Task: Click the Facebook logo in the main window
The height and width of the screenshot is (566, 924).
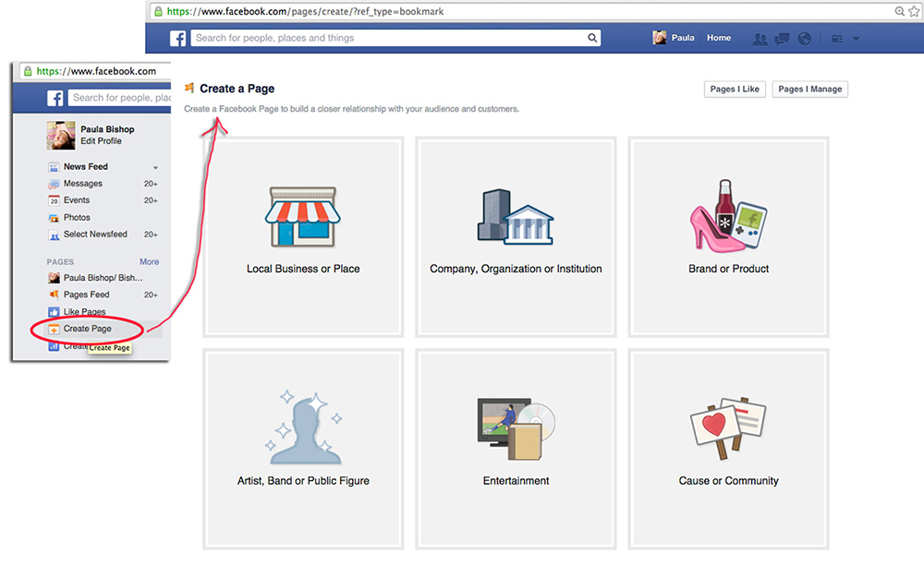Action: click(178, 38)
